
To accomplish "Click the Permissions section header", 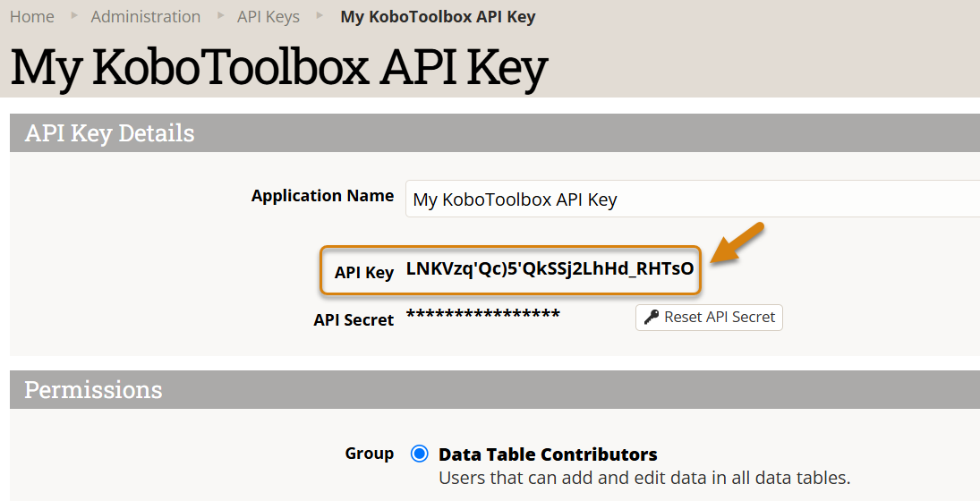I will click(93, 390).
